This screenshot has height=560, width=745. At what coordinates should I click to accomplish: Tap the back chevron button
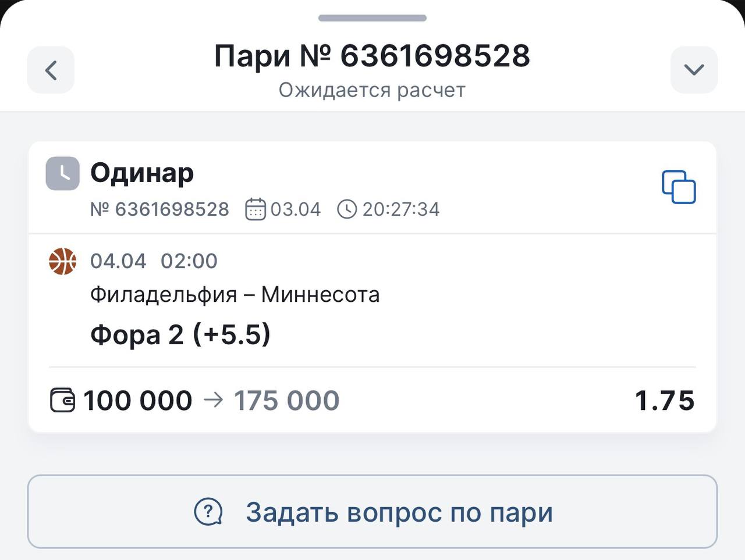[51, 70]
